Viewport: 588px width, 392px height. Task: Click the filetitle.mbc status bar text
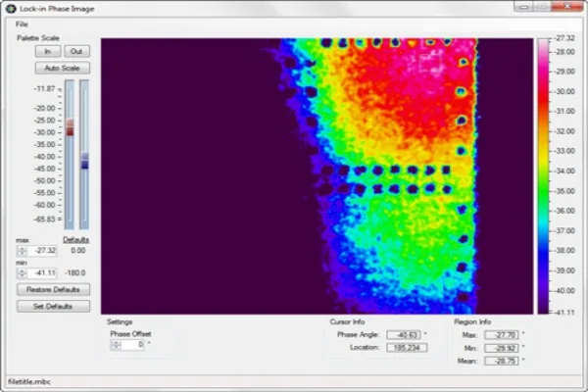pyautogui.click(x=29, y=382)
